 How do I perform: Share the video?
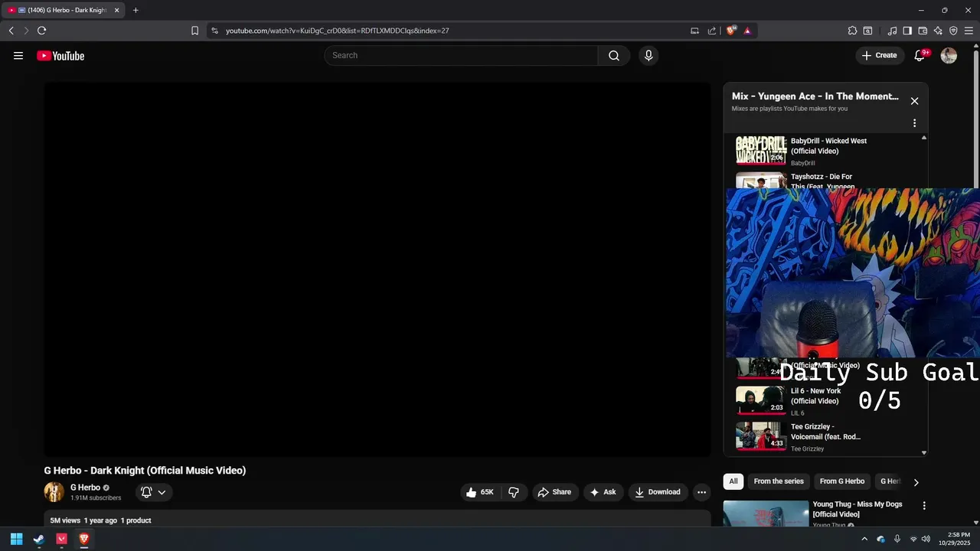(554, 492)
